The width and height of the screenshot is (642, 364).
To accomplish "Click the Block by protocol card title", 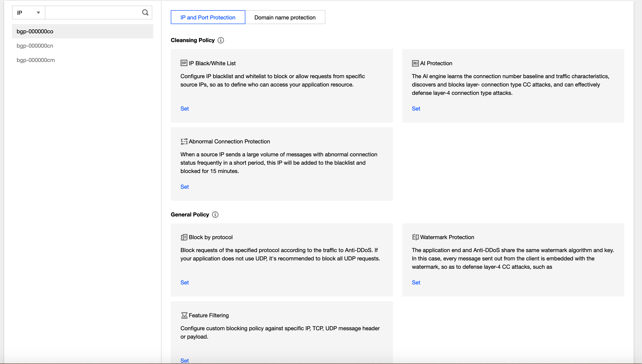I will coord(211,237).
